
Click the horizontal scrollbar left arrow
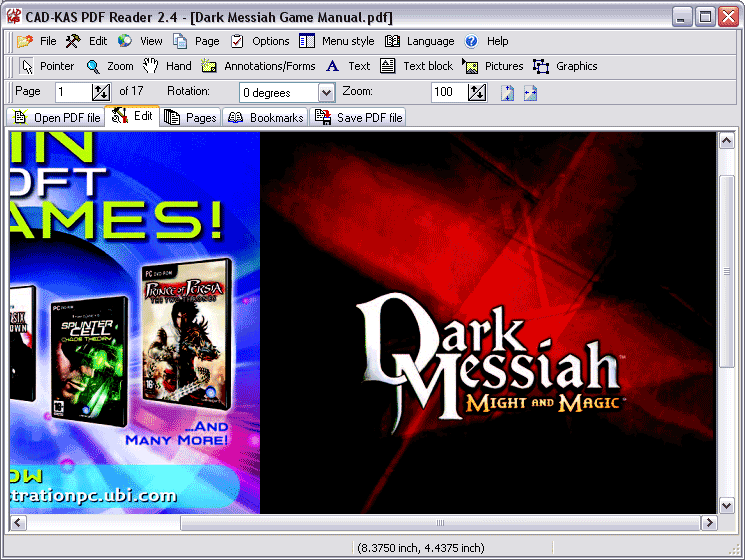click(x=18, y=523)
